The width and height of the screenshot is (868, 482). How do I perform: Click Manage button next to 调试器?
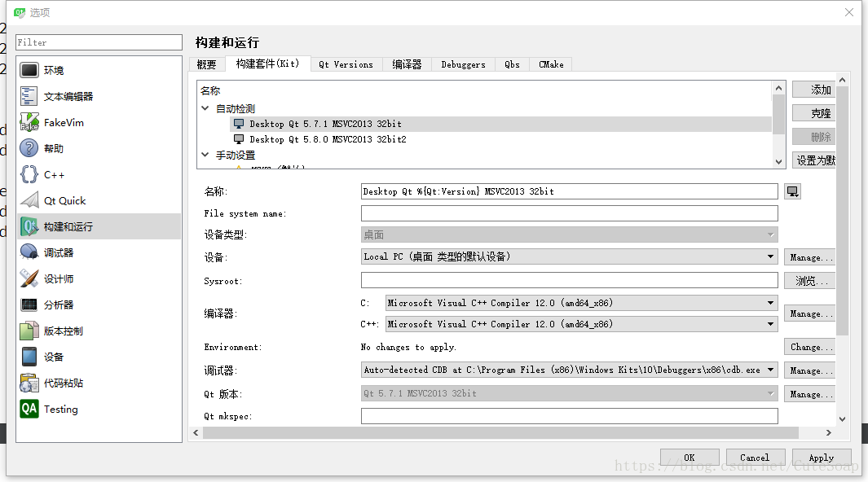point(809,370)
